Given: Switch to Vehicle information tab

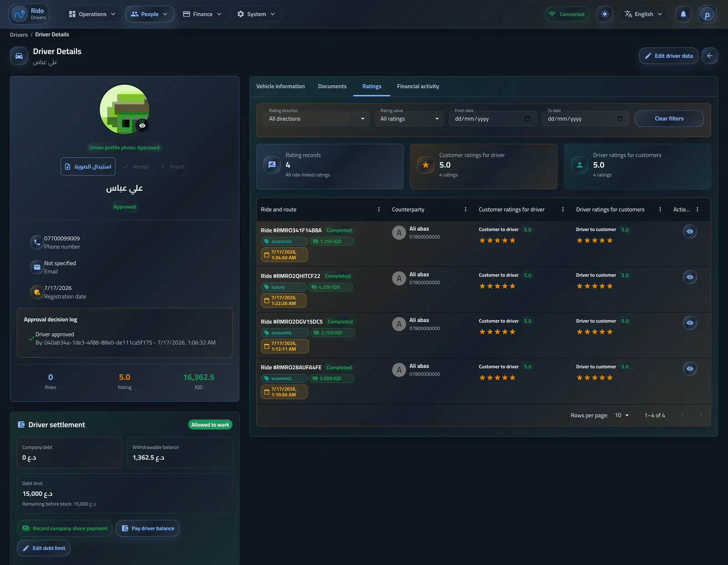Looking at the screenshot, I should coord(280,87).
